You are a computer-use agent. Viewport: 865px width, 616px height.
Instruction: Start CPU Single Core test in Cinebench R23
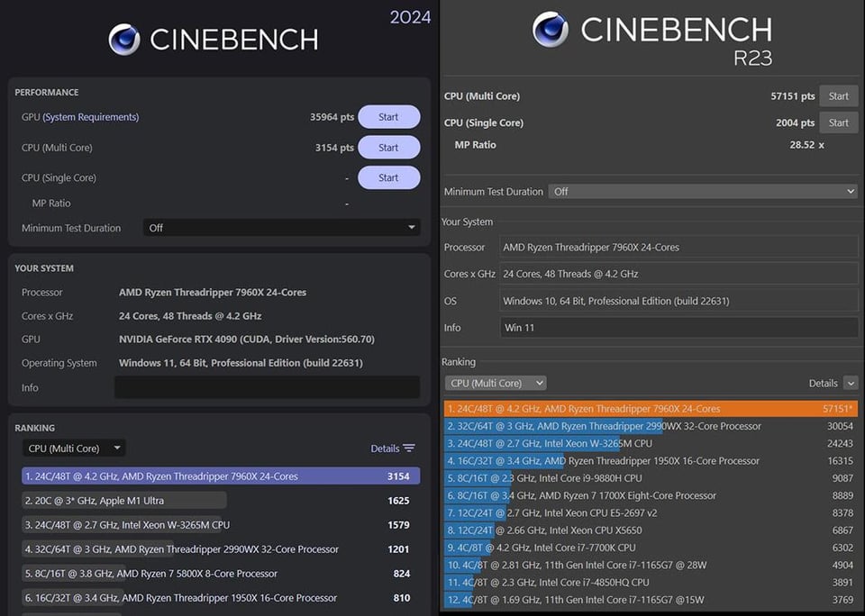click(839, 122)
